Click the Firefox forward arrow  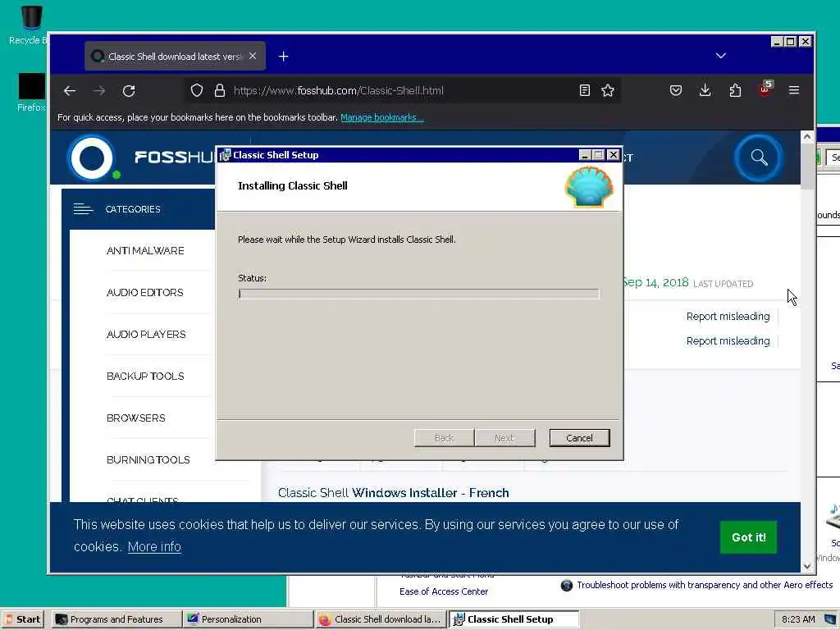[99, 90]
